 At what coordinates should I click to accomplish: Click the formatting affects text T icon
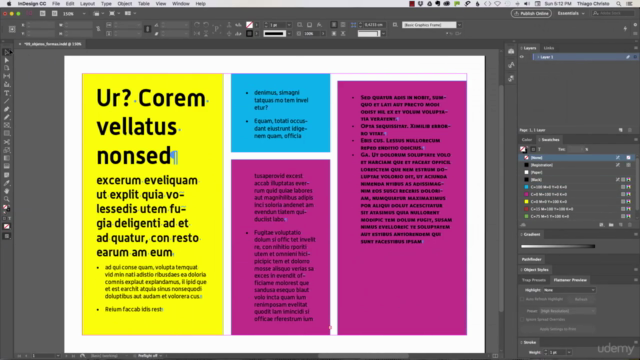tap(539, 149)
